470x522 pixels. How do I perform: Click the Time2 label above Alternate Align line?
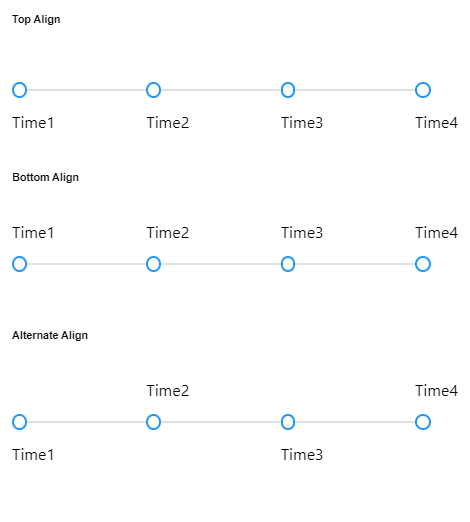168,391
